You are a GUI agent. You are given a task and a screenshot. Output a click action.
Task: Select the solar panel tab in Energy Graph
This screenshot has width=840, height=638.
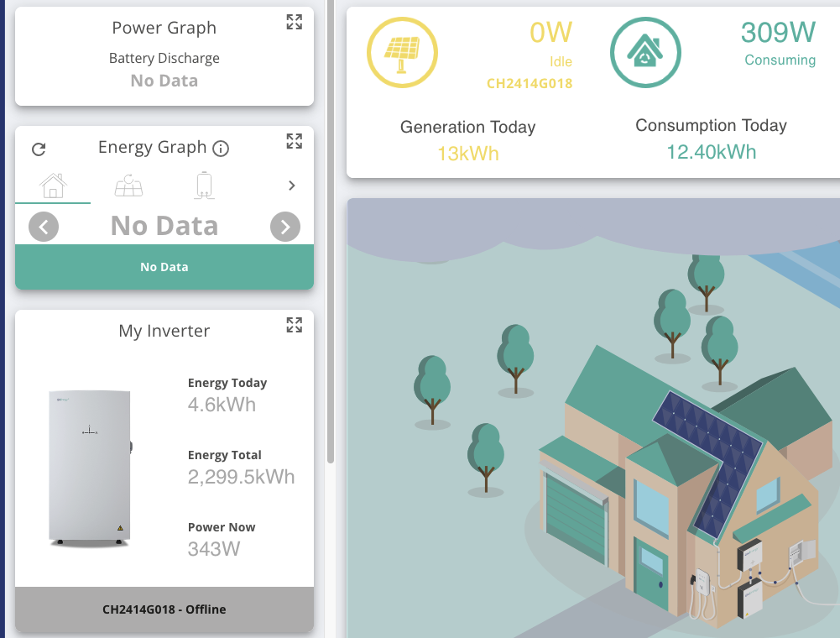pos(128,186)
